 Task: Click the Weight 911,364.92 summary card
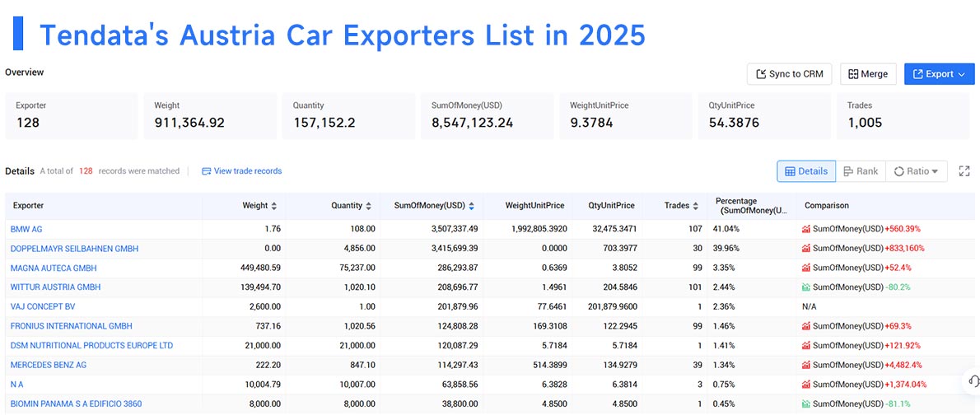(x=210, y=116)
